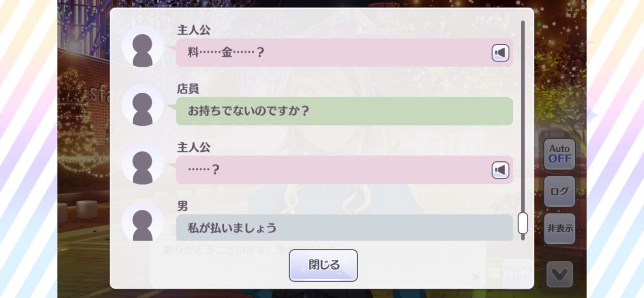Close the log with 閉じる

click(324, 265)
